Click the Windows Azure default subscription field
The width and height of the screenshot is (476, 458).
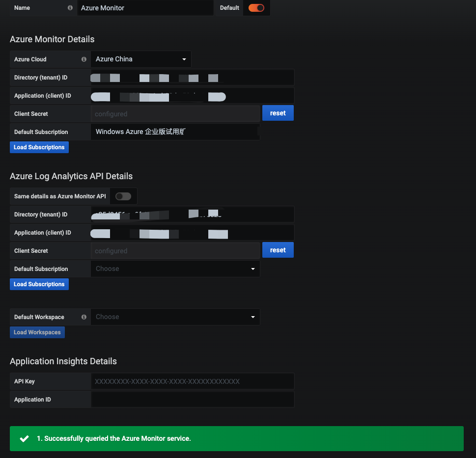pos(175,132)
